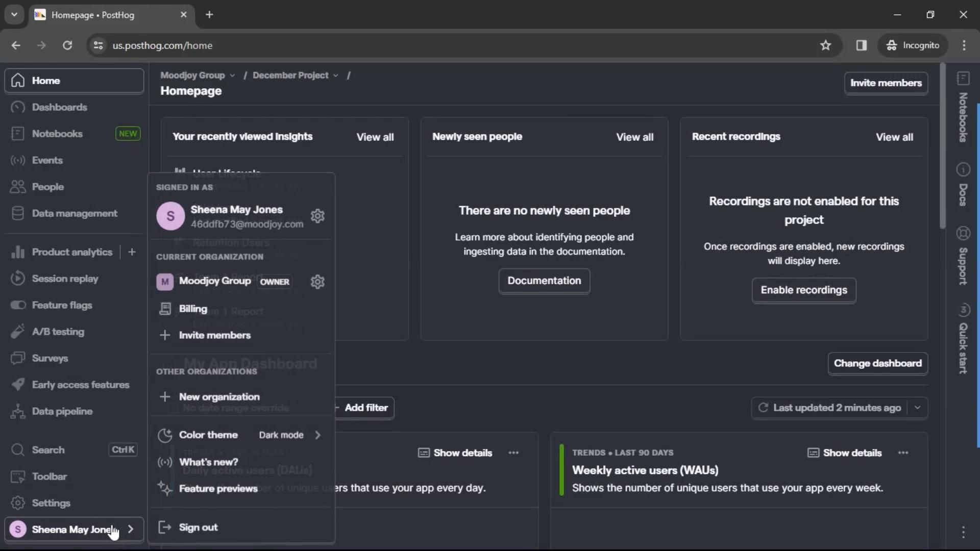Open account settings gear beside Sheena May Jones
Image resolution: width=980 pixels, height=551 pixels.
[x=317, y=216]
